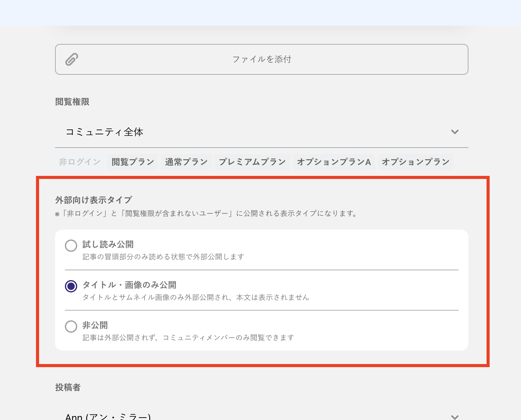Click the 通常プラン tag
521x420 pixels.
[x=186, y=162]
